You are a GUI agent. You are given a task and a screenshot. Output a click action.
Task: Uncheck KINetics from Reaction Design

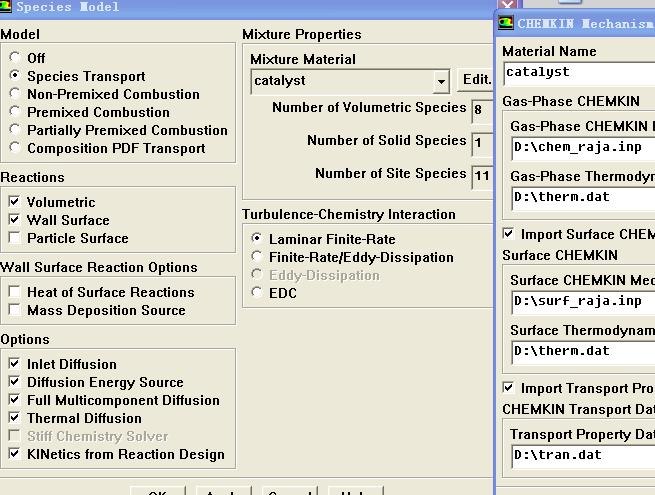click(14, 454)
